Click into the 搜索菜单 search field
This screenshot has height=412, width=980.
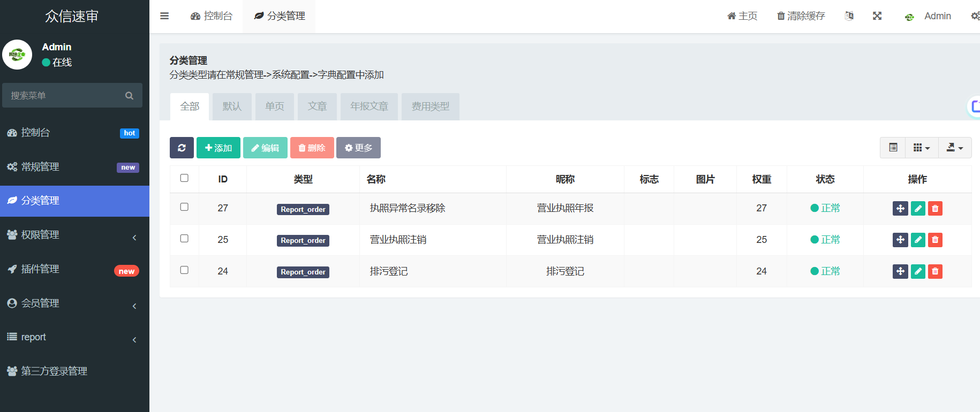(64, 96)
